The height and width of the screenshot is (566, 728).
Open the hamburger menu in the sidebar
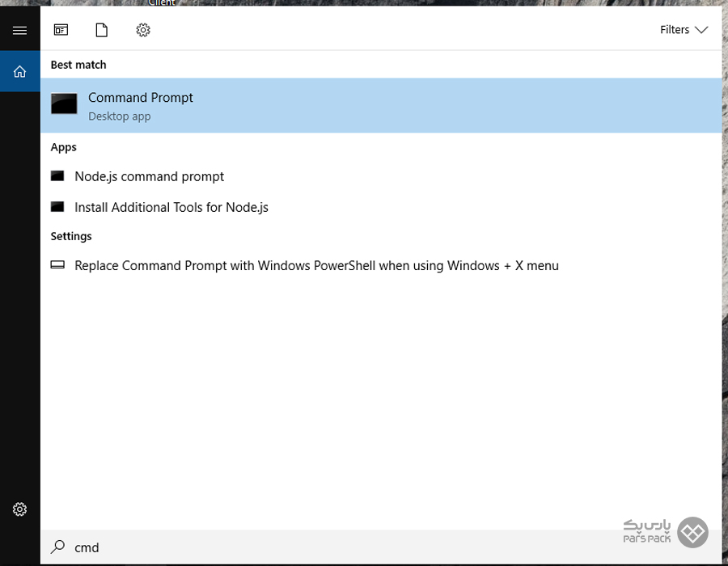(x=19, y=31)
